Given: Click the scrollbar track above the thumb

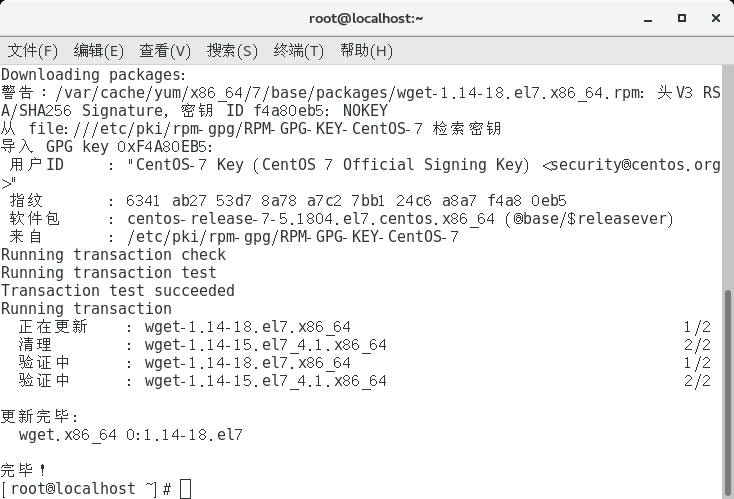Looking at the screenshot, I should tap(727, 178).
